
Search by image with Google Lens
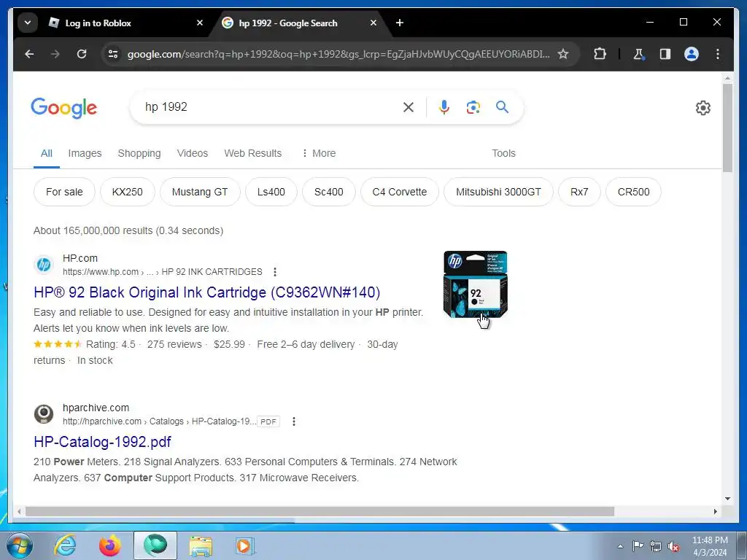click(x=473, y=107)
